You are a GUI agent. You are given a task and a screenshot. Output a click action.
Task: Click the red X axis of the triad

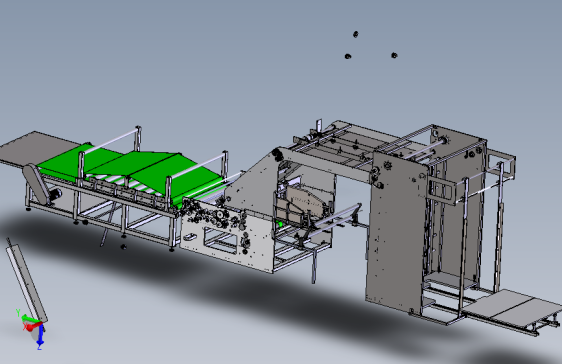32,327
